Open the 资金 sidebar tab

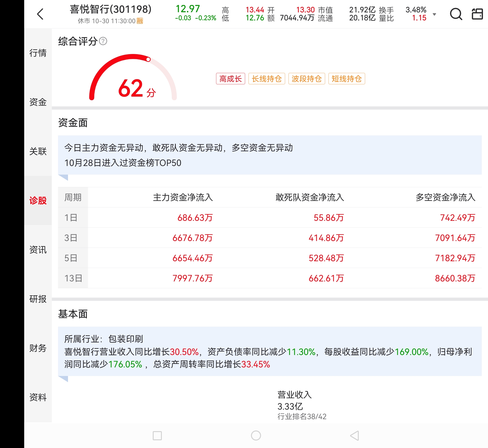click(38, 102)
